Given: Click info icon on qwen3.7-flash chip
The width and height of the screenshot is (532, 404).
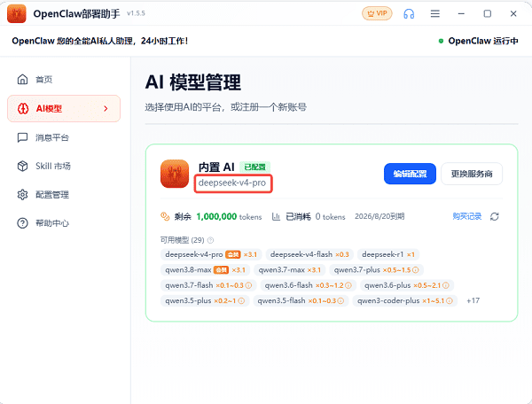Looking at the screenshot, I should tap(248, 285).
